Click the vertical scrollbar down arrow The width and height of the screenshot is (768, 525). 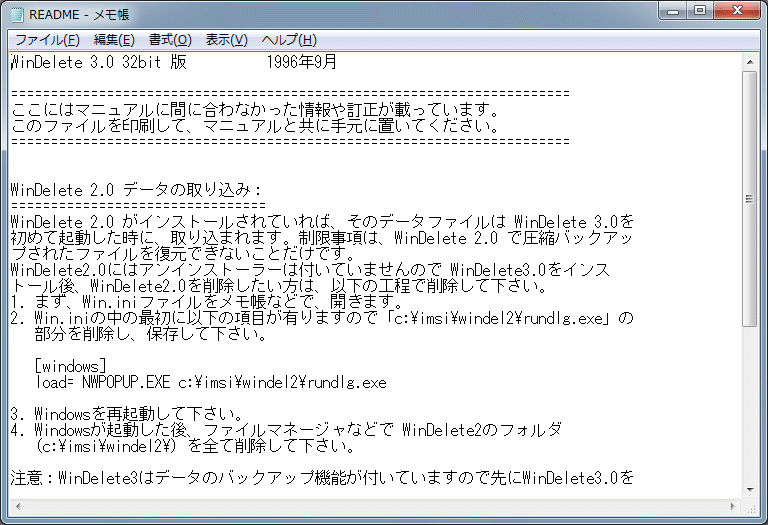click(750, 490)
